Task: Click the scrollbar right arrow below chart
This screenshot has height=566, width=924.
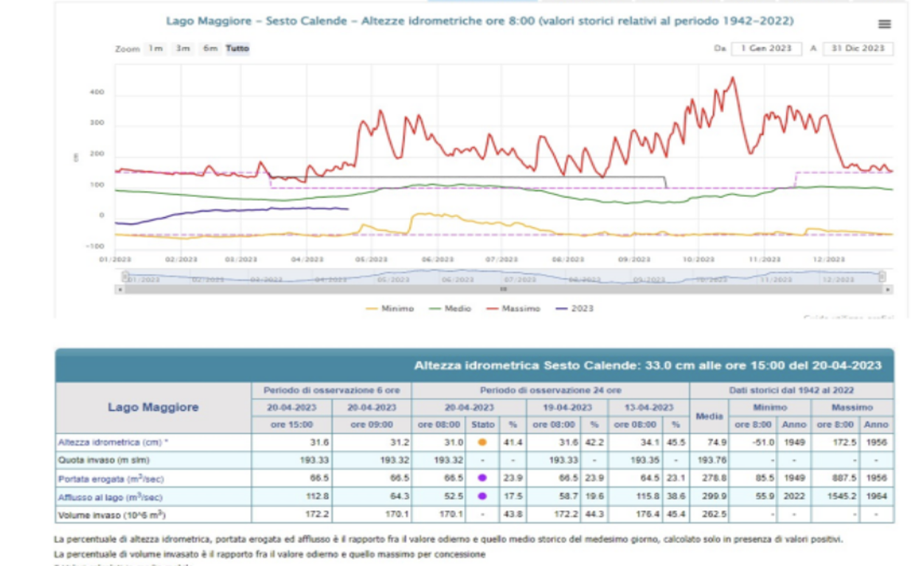Action: [888, 289]
